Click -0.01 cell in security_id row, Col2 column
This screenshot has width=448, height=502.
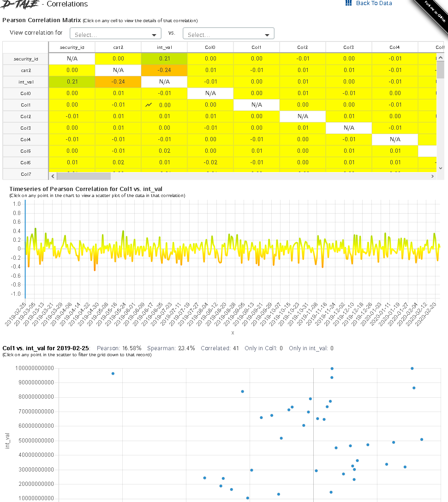[303, 59]
